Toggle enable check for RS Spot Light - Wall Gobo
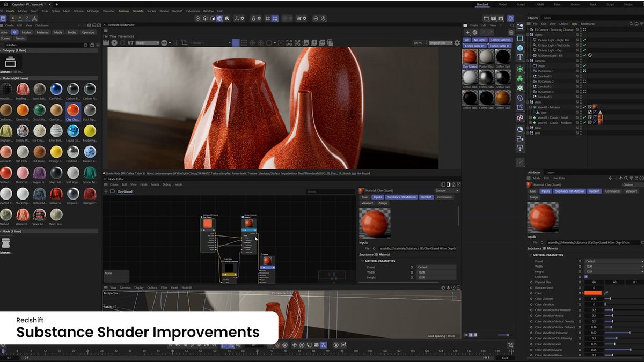644x362 pixels. (584, 45)
